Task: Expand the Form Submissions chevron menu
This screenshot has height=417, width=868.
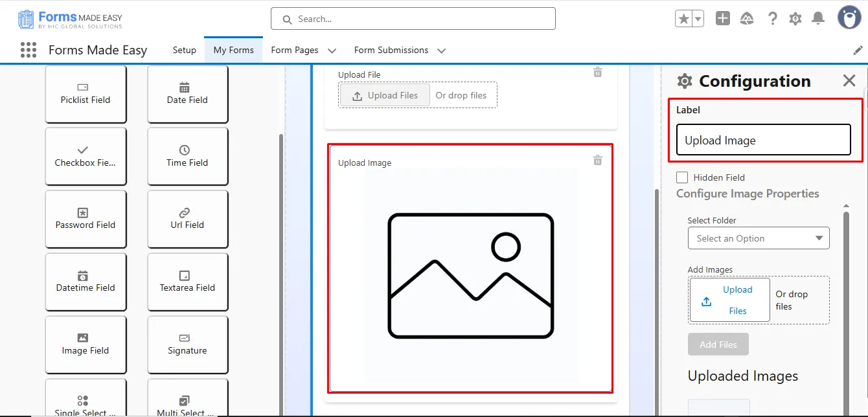Action: pyautogui.click(x=442, y=51)
